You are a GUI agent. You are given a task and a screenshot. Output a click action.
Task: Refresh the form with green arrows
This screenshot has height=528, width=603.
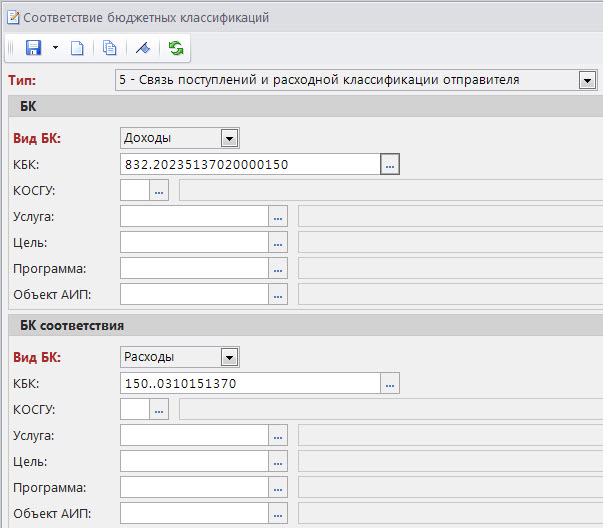point(176,48)
